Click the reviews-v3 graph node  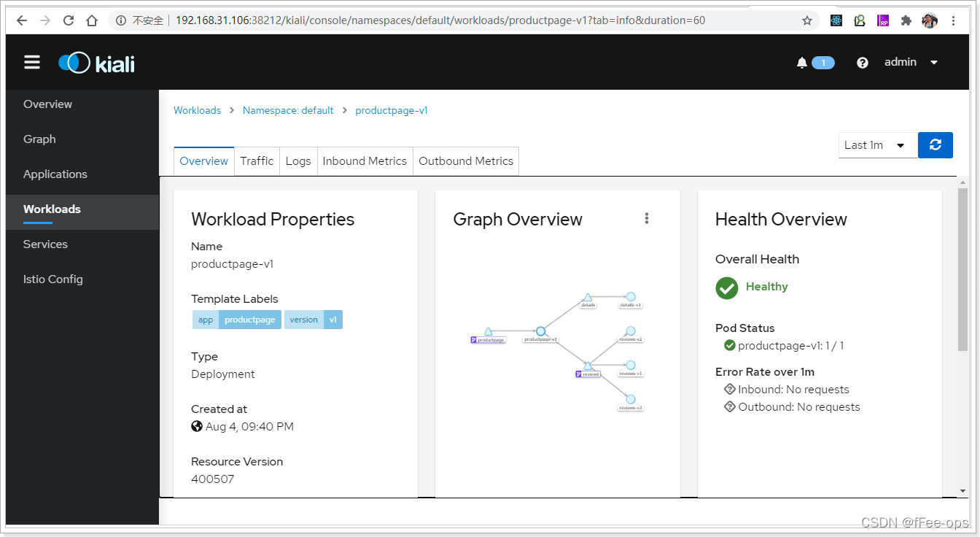[631, 399]
